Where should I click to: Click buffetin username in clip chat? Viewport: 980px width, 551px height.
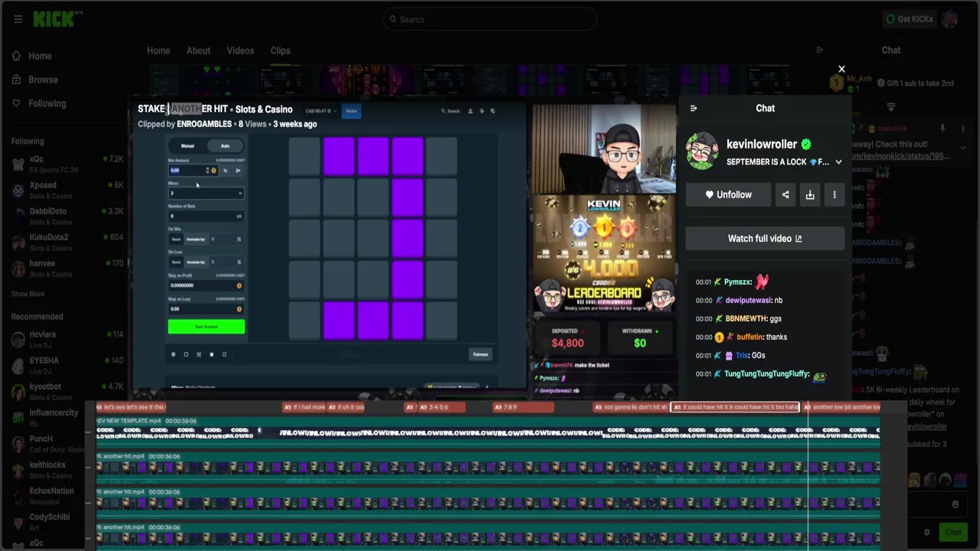click(x=750, y=337)
